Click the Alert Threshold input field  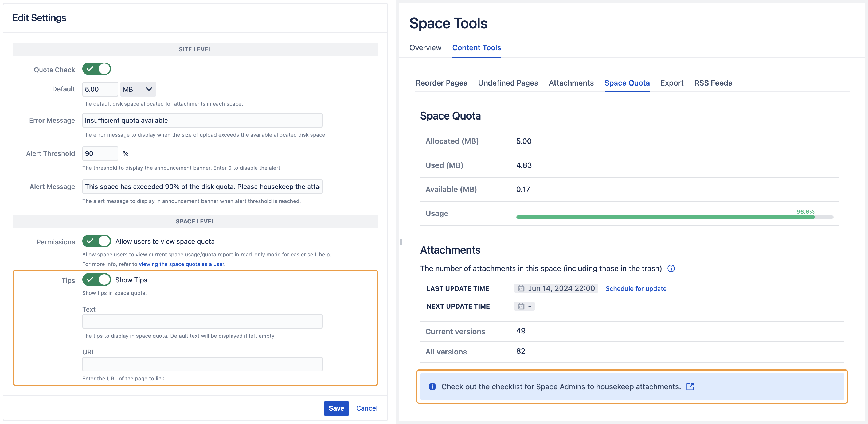pyautogui.click(x=100, y=153)
